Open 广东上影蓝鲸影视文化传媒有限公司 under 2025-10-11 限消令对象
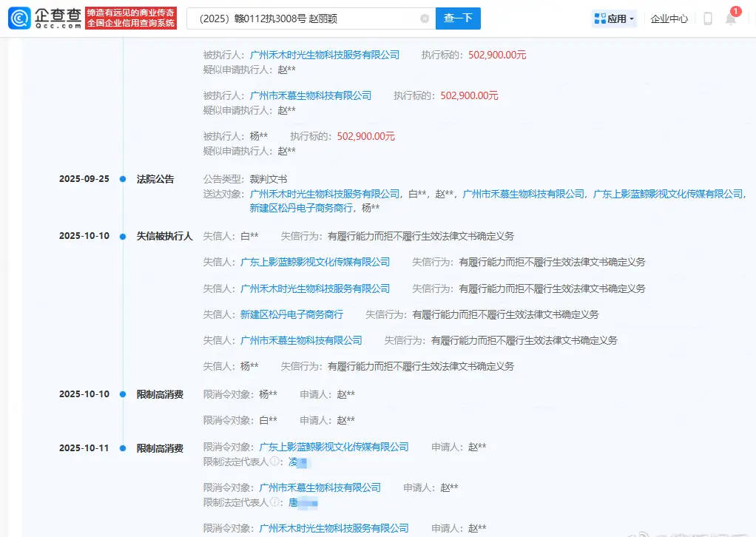756x537 pixels. 334,447
